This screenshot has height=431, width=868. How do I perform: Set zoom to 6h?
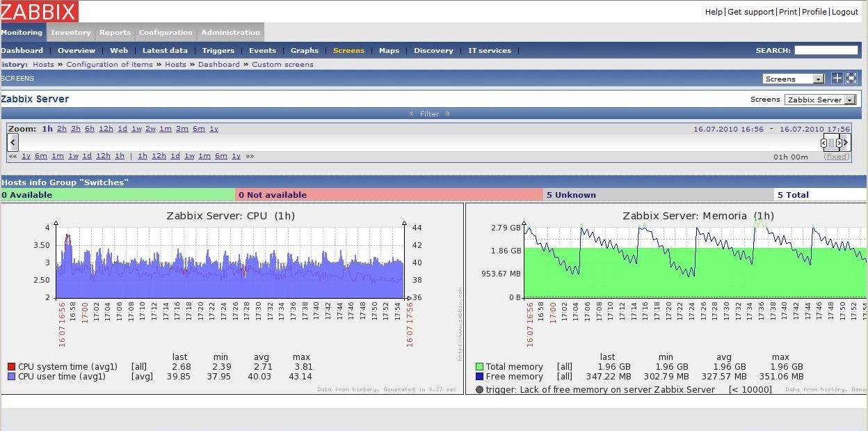coord(90,129)
